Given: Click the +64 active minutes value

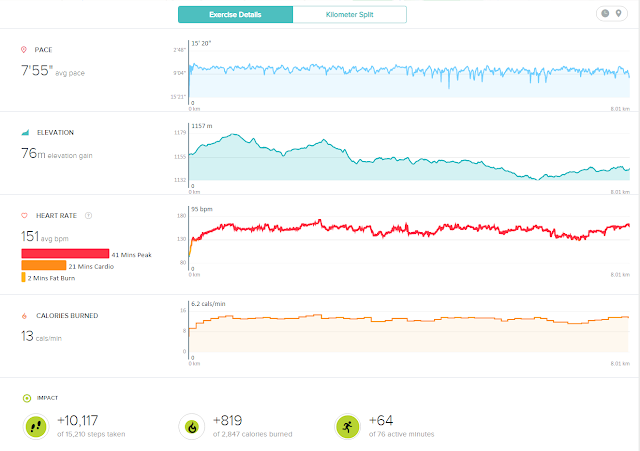Looking at the screenshot, I should [x=381, y=420].
